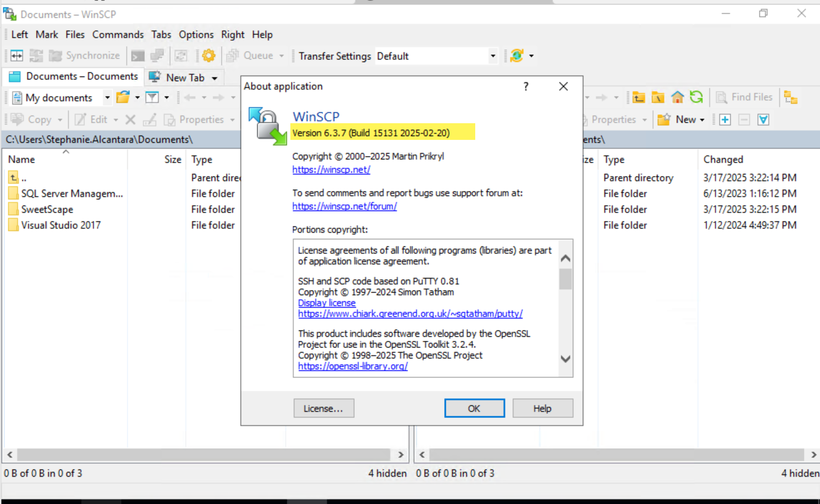Screen dimensions: 820x504
Task: Switch to the Documents – Documents tab
Action: [74, 77]
